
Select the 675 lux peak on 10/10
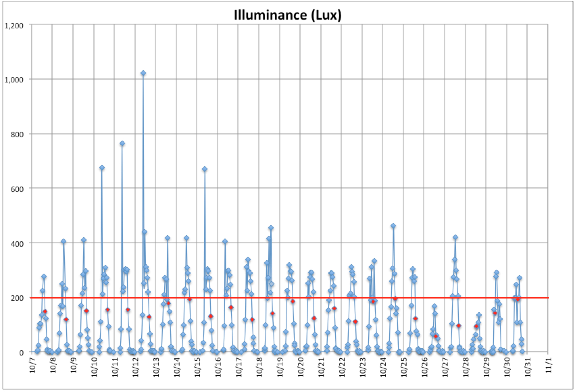(x=102, y=168)
